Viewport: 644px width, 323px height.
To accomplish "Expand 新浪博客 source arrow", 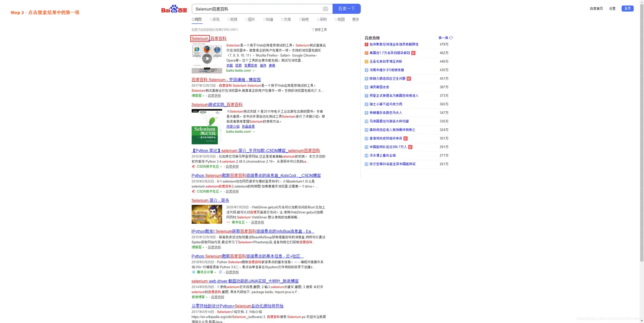I will pos(207,297).
